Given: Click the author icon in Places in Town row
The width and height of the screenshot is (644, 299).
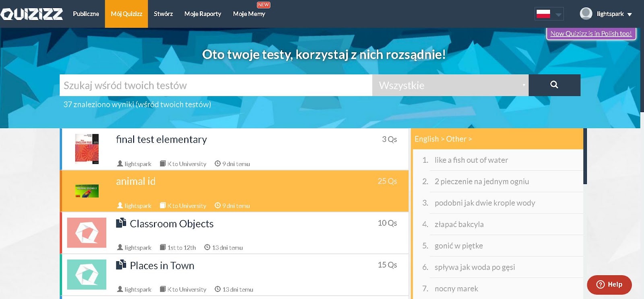Looking at the screenshot, I should (x=120, y=289).
